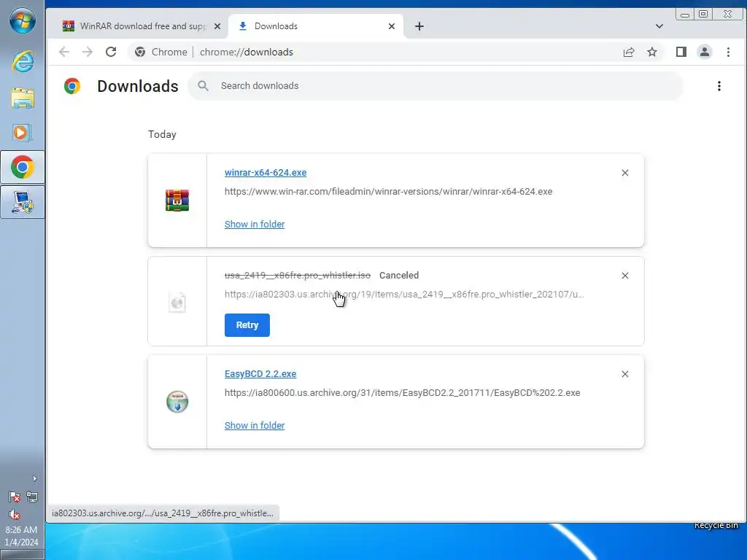
Task: Reload the downloads page
Action: tap(111, 52)
